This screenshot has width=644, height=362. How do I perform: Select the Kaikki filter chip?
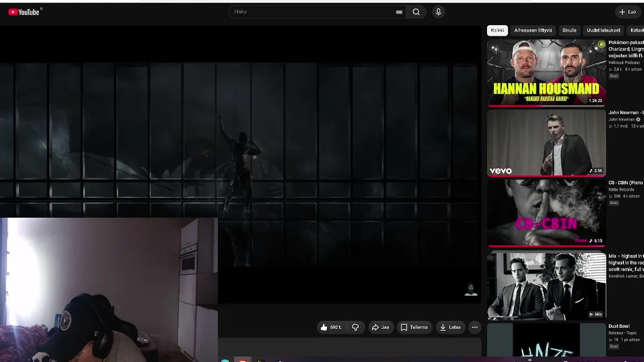(497, 30)
